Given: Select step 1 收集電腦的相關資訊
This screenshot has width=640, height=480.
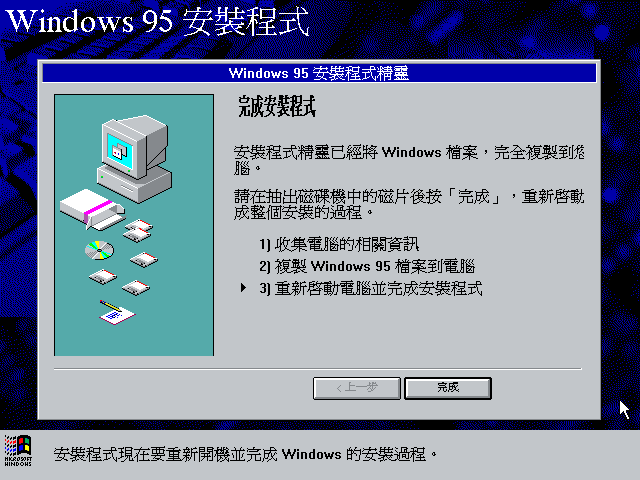Looking at the screenshot, I should tap(339, 244).
